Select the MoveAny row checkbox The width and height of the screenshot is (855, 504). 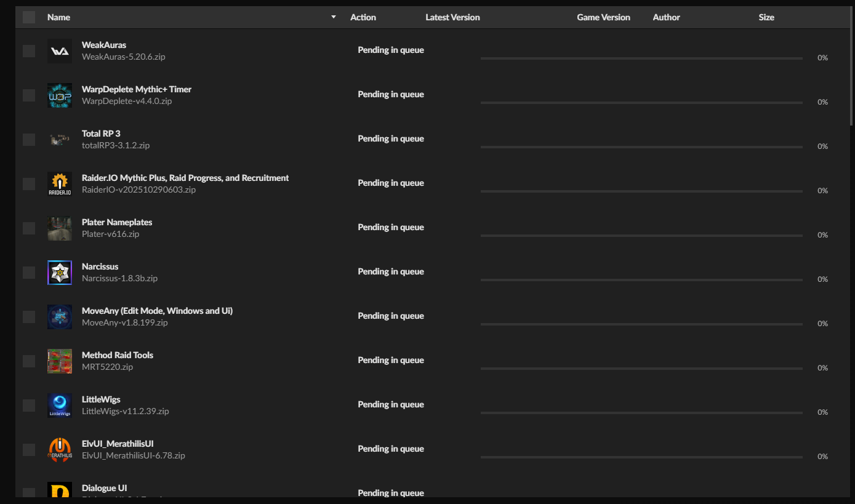[29, 317]
